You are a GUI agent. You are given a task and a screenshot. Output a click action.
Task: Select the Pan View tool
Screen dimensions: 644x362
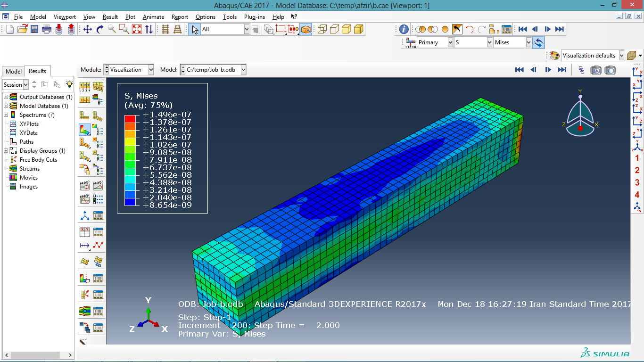point(88,29)
